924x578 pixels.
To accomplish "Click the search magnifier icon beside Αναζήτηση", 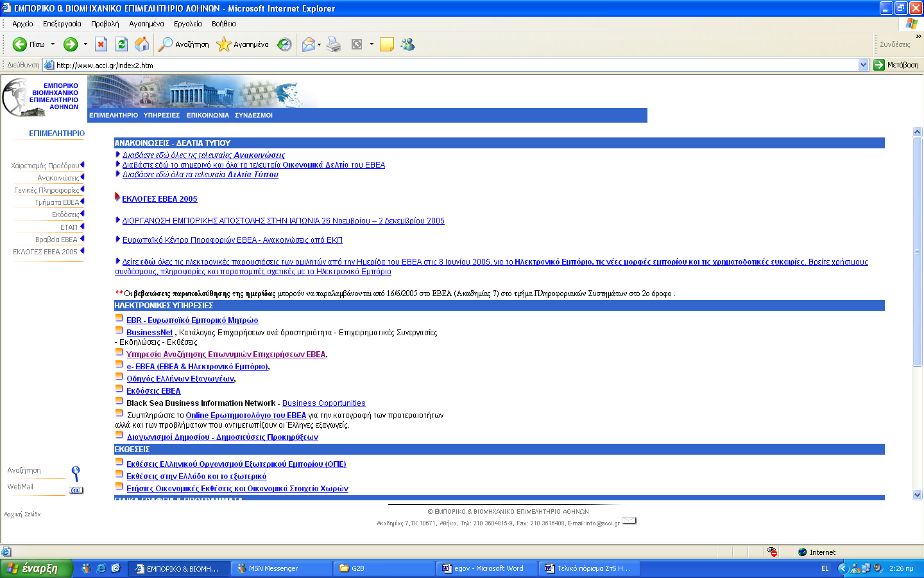I will click(76, 474).
